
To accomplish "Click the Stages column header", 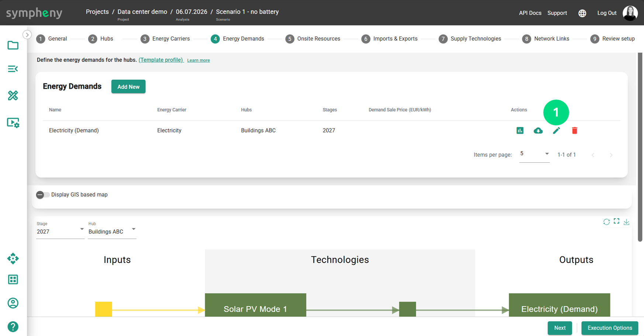I will [x=330, y=110].
